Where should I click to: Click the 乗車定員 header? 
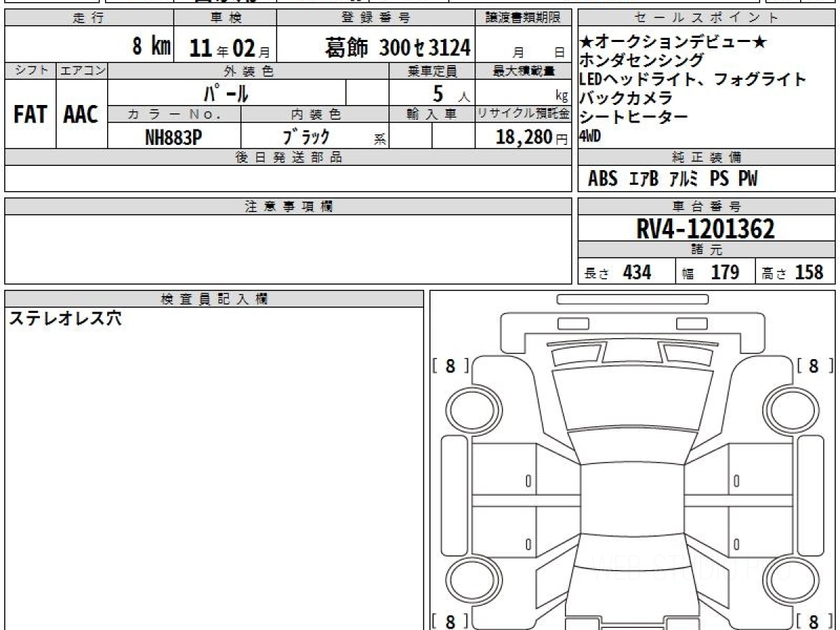432,71
